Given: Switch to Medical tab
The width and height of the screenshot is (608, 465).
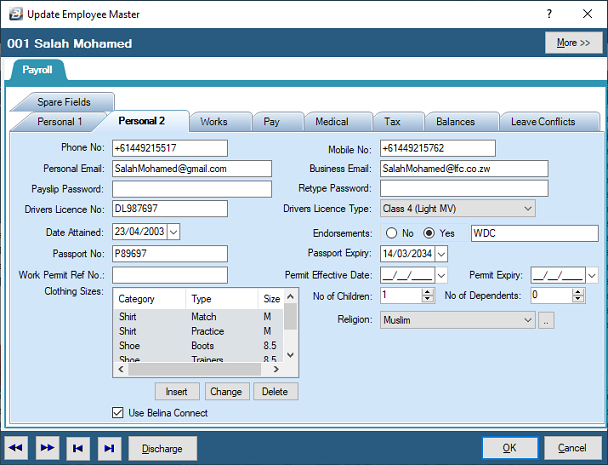Looking at the screenshot, I should click(x=332, y=122).
